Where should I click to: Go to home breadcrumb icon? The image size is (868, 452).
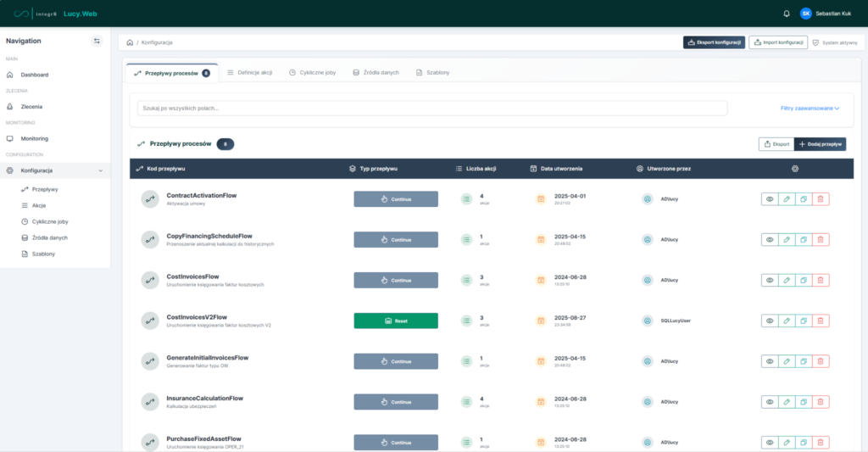tap(130, 42)
